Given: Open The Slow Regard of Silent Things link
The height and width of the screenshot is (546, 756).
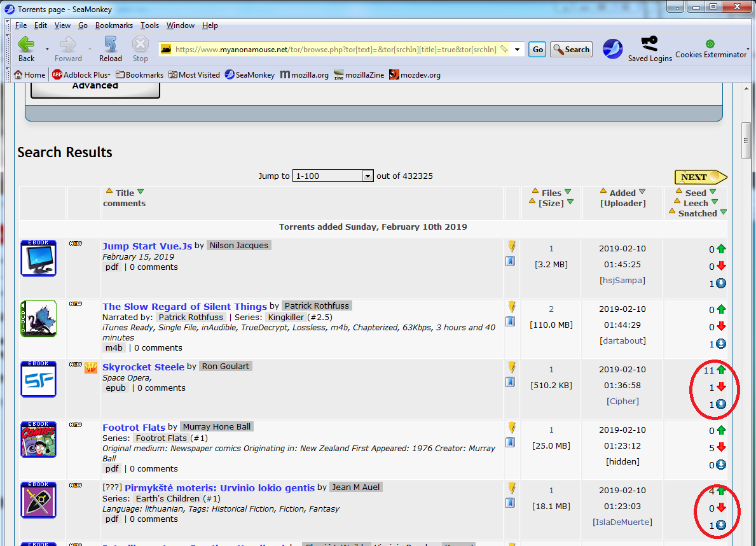Looking at the screenshot, I should 184,307.
